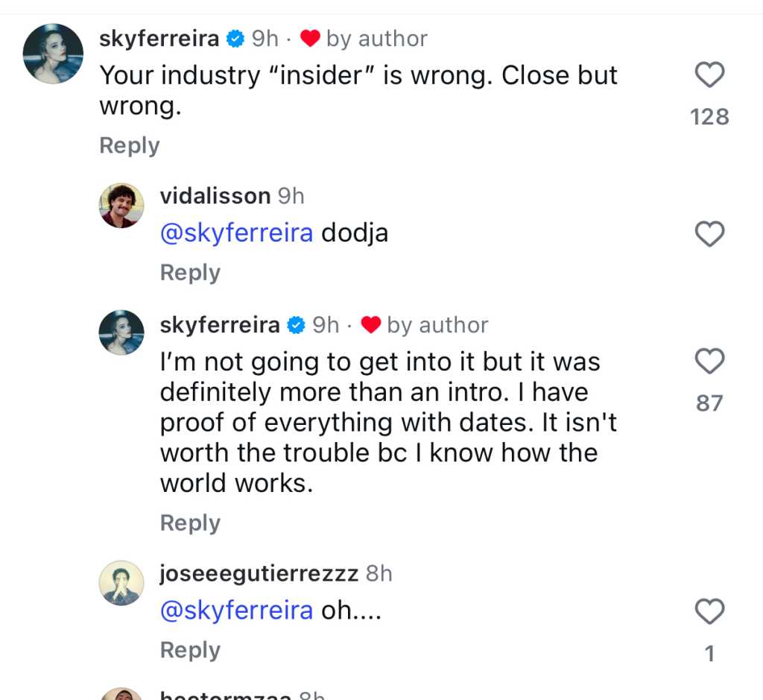The image size is (763, 700).
Task: Open joseeegutierrezzz's profile picture
Action: (x=121, y=583)
